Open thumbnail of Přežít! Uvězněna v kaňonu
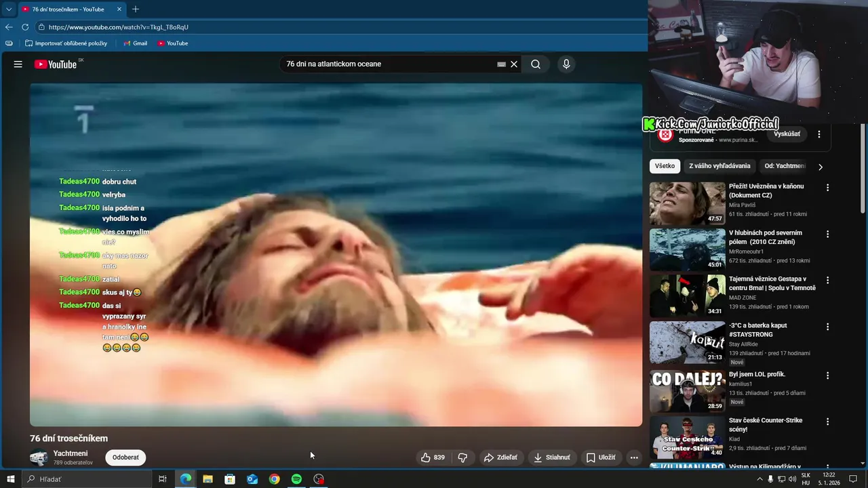 coord(687,203)
